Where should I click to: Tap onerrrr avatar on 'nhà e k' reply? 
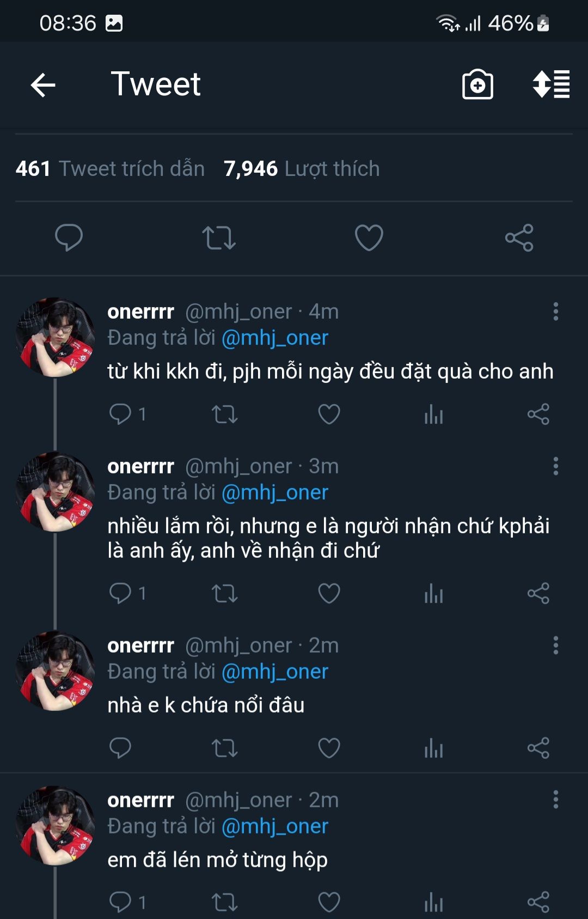coord(55,671)
